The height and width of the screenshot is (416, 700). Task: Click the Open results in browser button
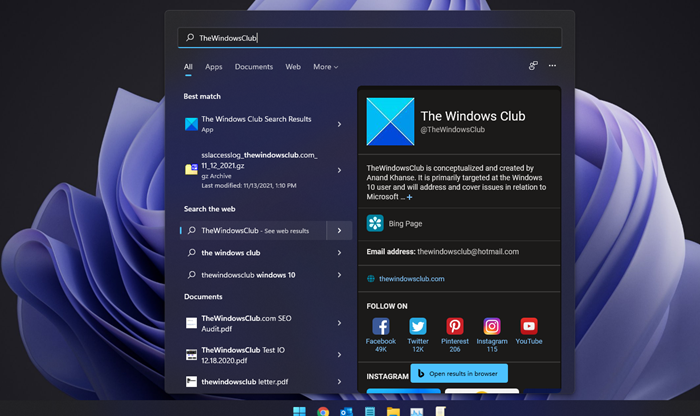click(x=459, y=373)
